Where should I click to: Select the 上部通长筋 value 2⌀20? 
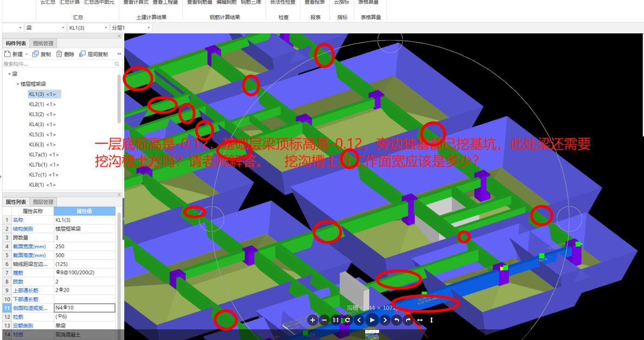pos(84,290)
